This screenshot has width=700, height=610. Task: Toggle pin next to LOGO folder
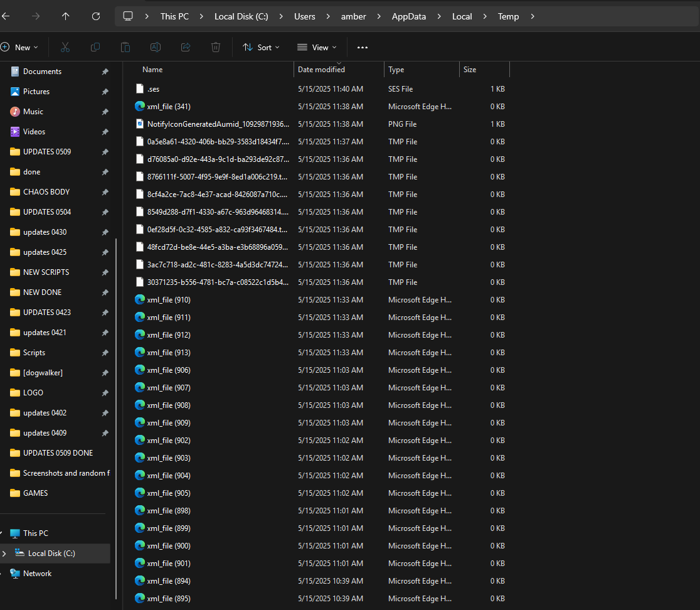105,393
